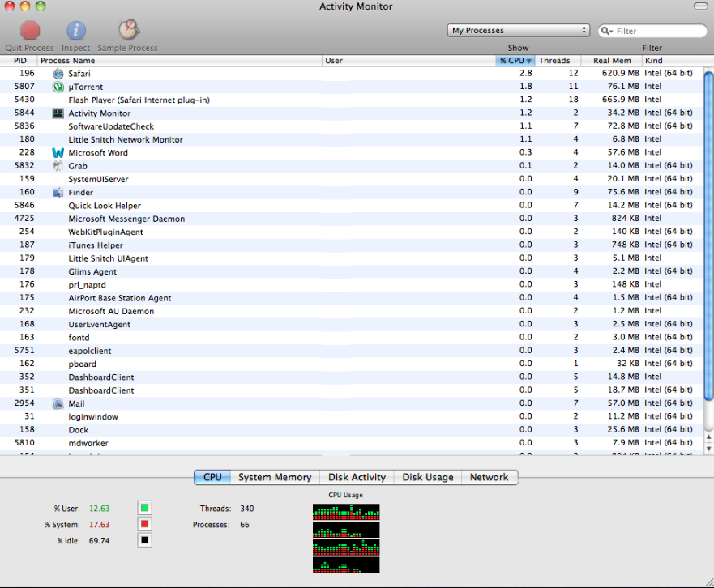Click the Microsoft Word W icon
The image size is (714, 588).
click(58, 153)
